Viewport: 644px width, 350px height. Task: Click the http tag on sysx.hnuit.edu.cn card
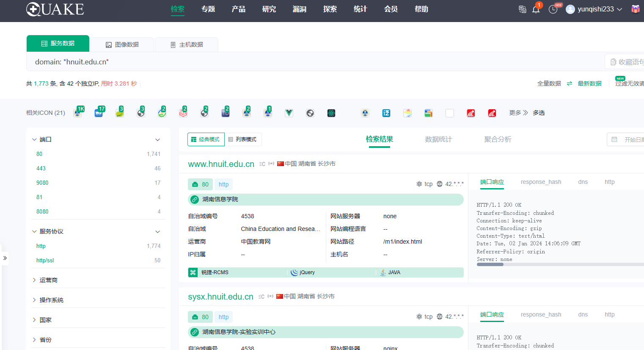pos(223,317)
